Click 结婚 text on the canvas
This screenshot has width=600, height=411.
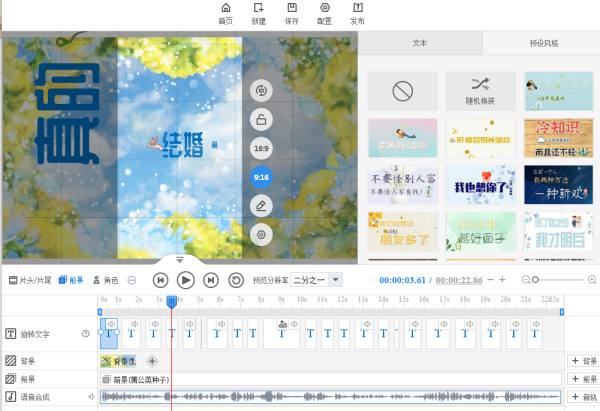pos(183,144)
